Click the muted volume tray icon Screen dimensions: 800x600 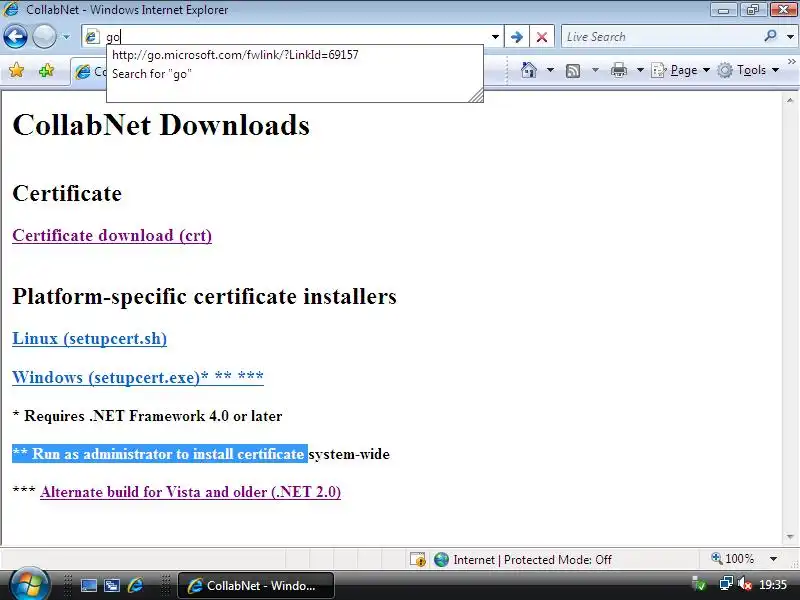pyautogui.click(x=745, y=583)
